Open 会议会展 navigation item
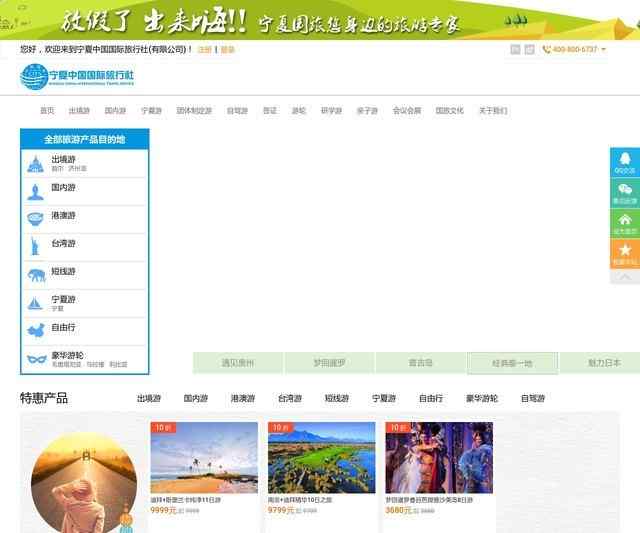Screen dimensions: 640x533 coord(407,111)
